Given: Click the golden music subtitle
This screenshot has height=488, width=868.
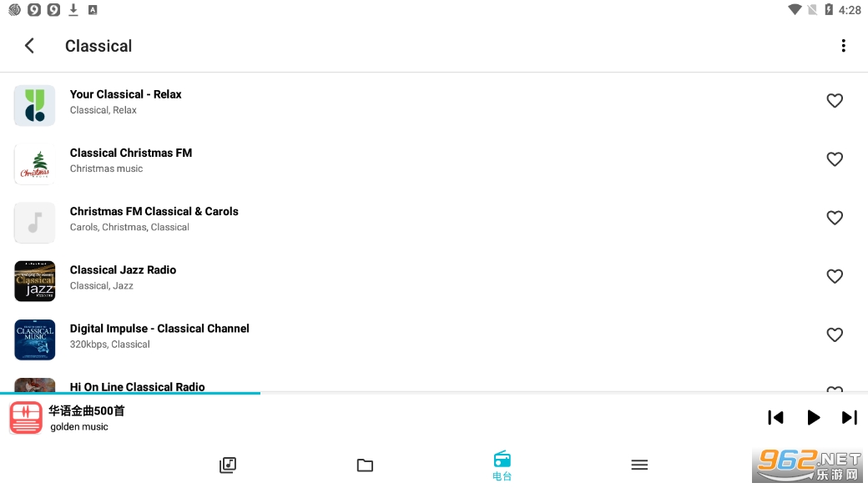Looking at the screenshot, I should (x=79, y=426).
